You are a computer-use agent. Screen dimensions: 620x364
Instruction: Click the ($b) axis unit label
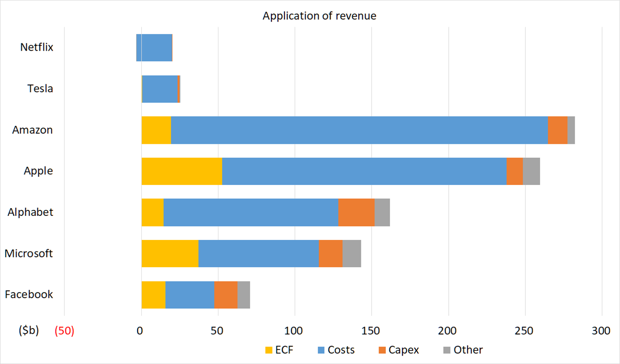29,331
